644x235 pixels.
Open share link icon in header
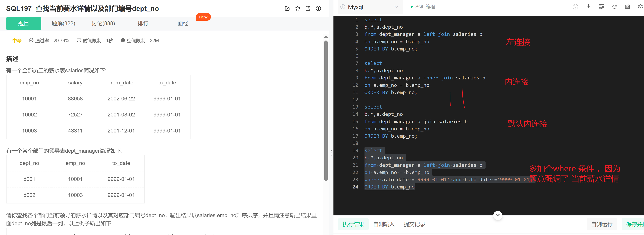308,8
